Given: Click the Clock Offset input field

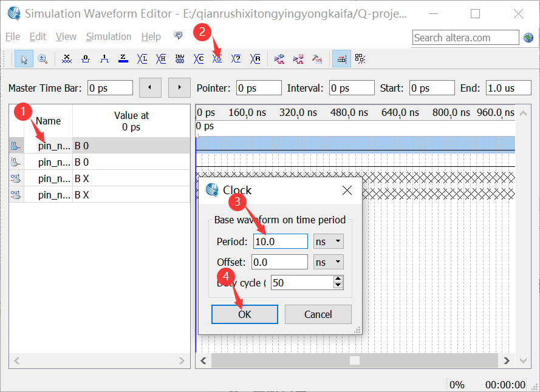Looking at the screenshot, I should pyautogui.click(x=279, y=262).
